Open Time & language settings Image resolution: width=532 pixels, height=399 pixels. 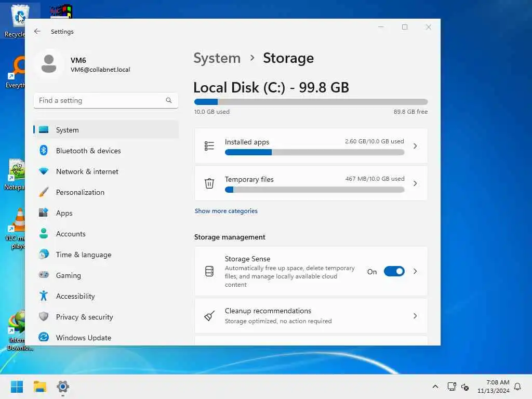click(106, 254)
